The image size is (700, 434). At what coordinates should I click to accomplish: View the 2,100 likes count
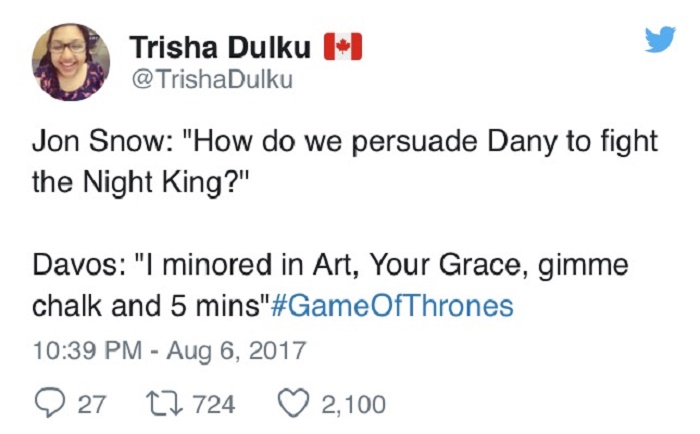(x=353, y=404)
